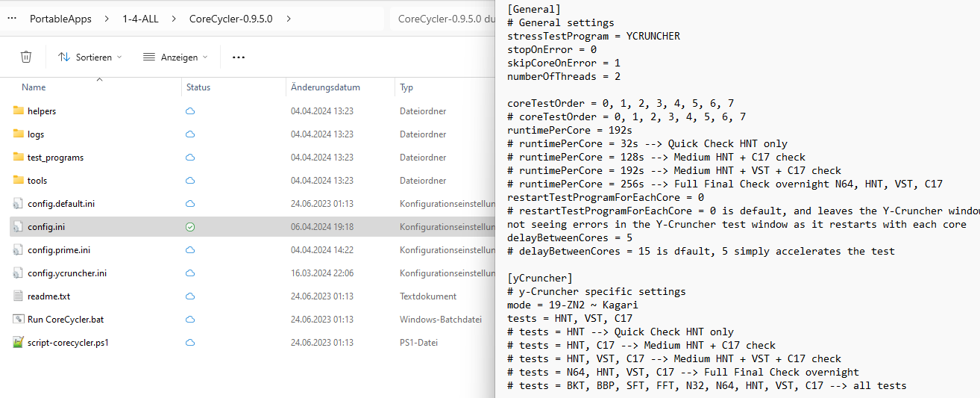
Task: Select the logs folder icon
Action: [x=19, y=134]
